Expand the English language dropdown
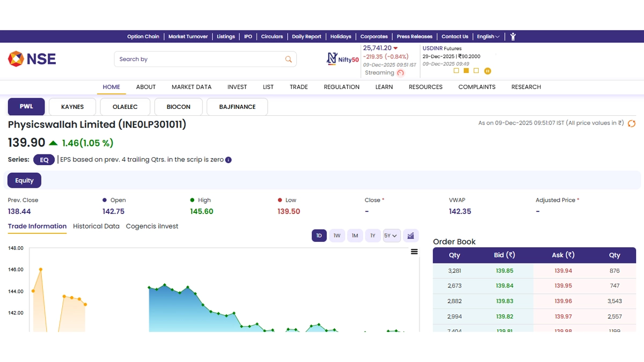 [x=488, y=36]
